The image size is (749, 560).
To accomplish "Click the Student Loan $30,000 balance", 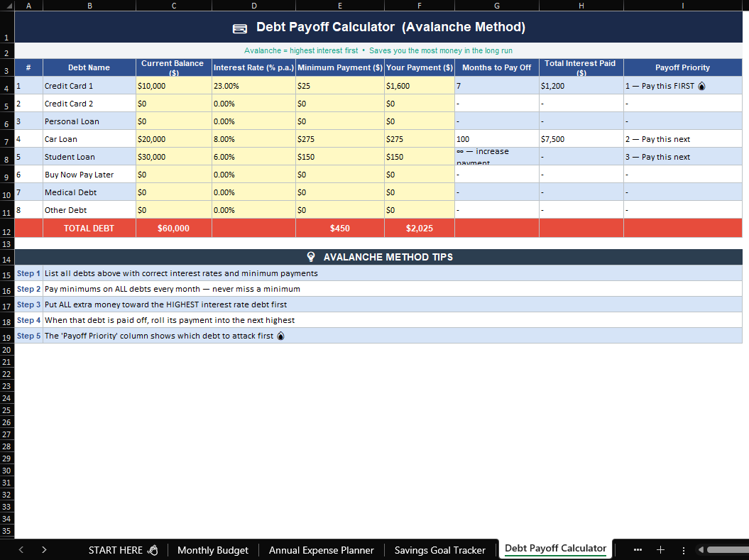I will 174,157.
